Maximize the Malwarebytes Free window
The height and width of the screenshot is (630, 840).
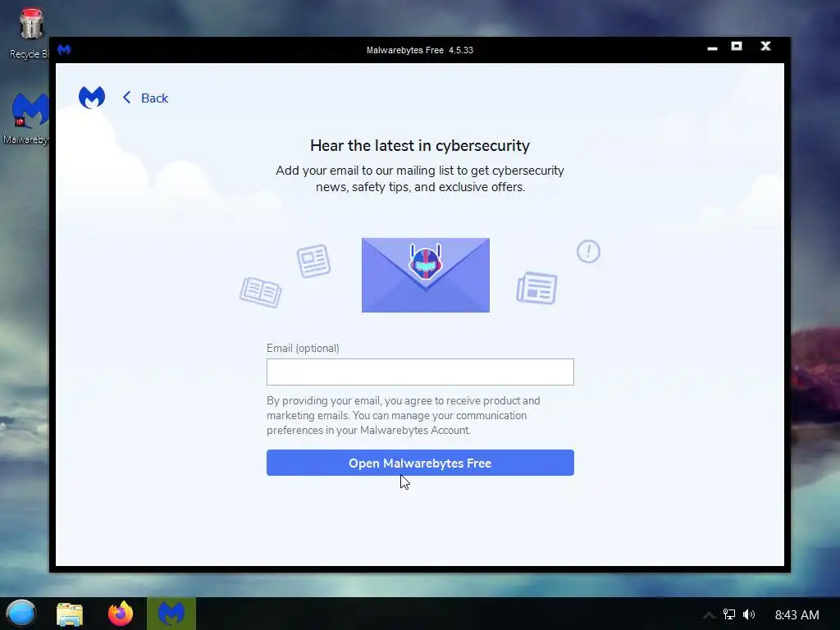(737, 47)
